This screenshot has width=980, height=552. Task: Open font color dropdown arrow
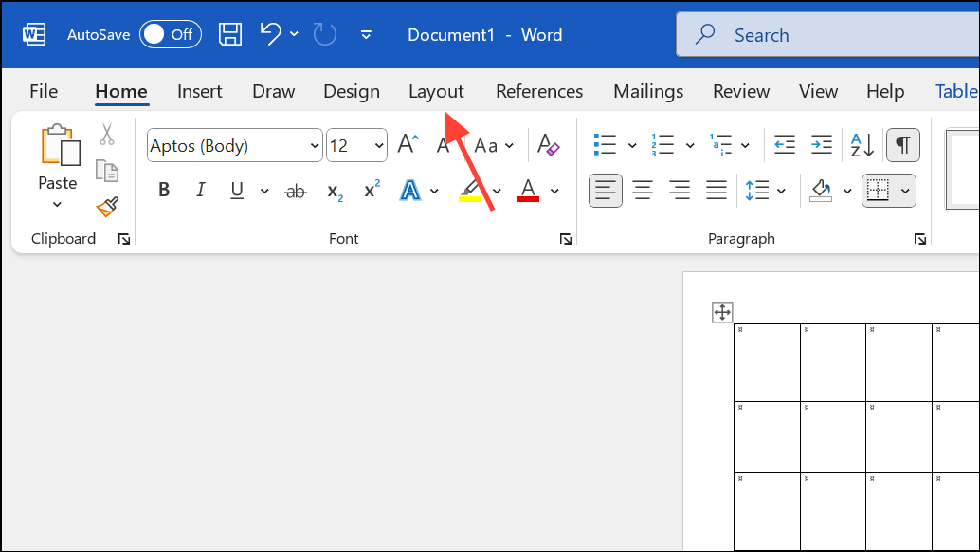coord(554,191)
